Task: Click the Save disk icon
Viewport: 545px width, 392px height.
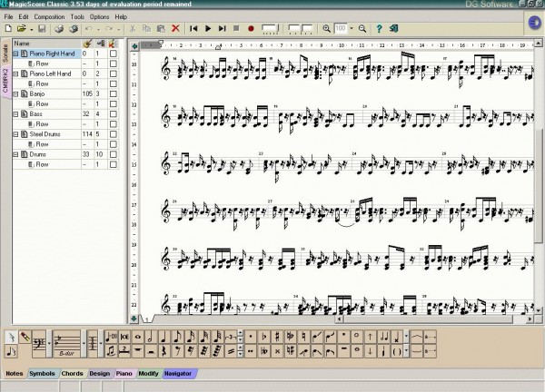Action: pyautogui.click(x=42, y=29)
